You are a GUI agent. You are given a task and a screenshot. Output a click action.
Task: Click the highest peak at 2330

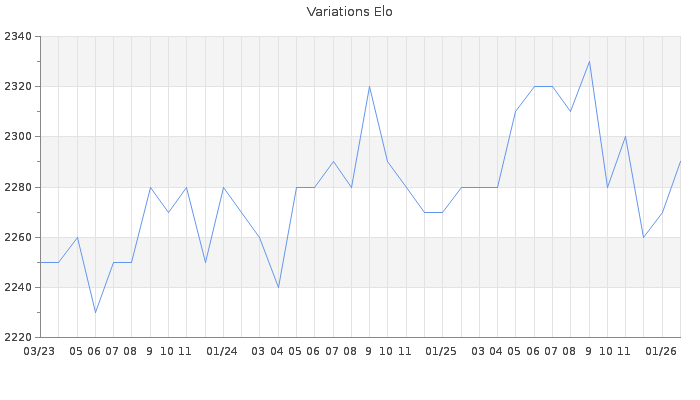(x=589, y=62)
